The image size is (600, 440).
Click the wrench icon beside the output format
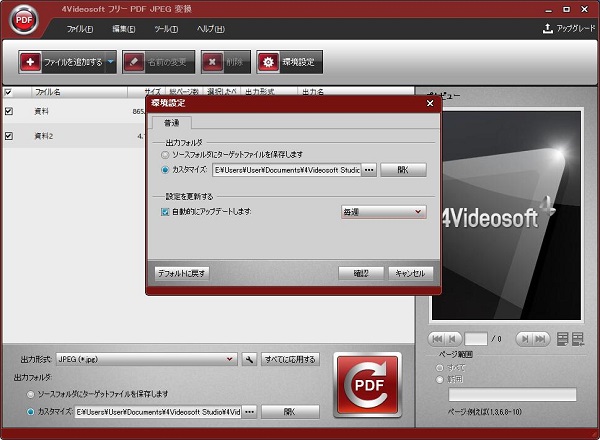click(249, 359)
